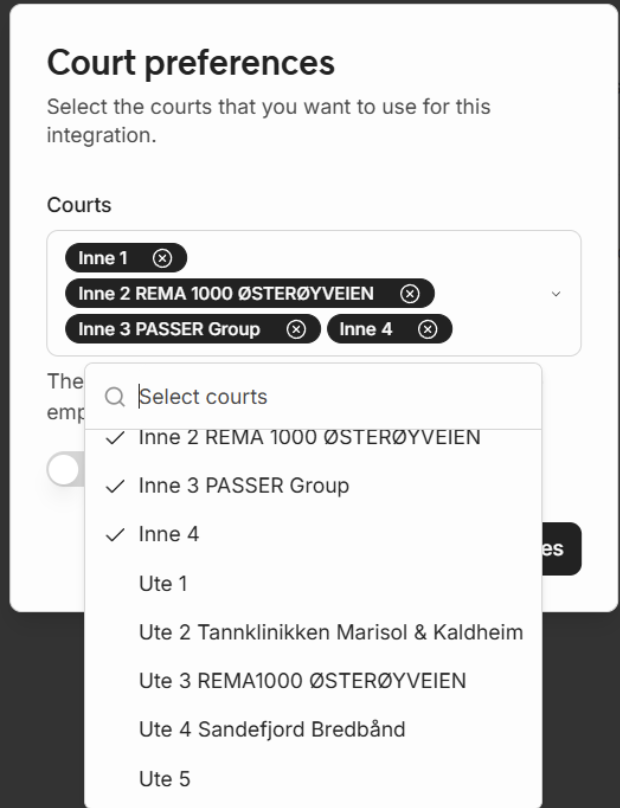
Task: Remove the Inne 1 court tag
Action: click(x=162, y=258)
